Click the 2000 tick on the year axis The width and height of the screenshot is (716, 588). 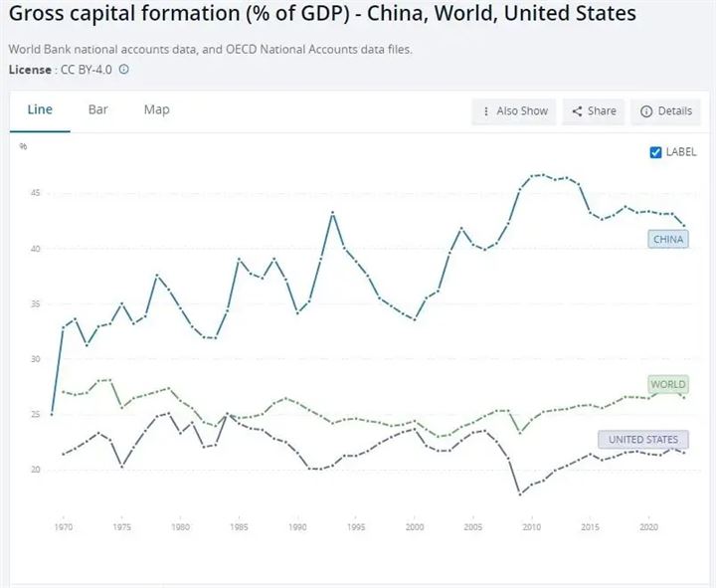415,526
